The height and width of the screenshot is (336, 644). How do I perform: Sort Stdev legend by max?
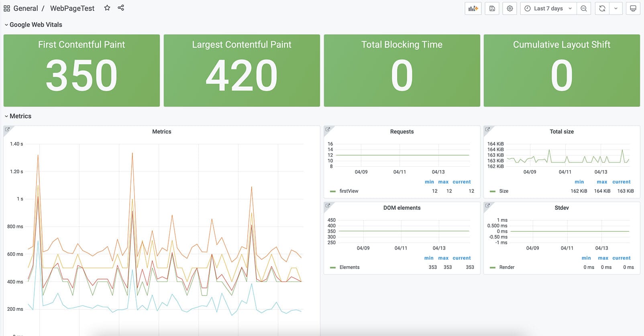point(603,258)
